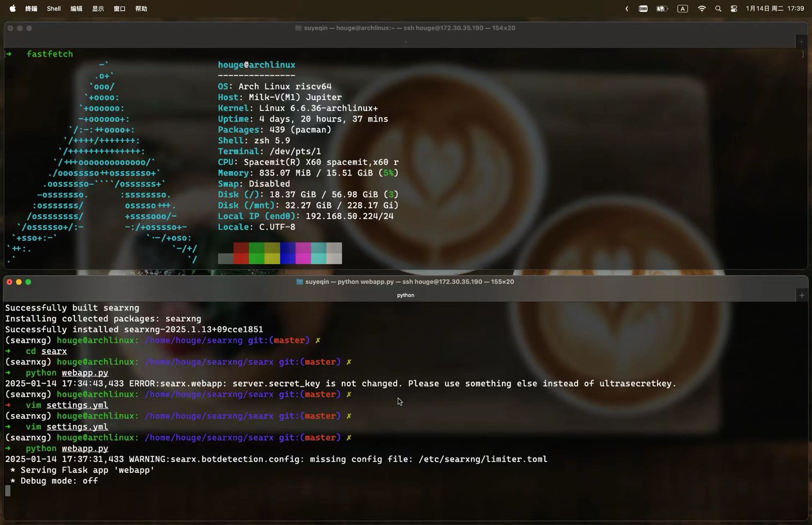Open the Apple menu

pyautogui.click(x=13, y=8)
